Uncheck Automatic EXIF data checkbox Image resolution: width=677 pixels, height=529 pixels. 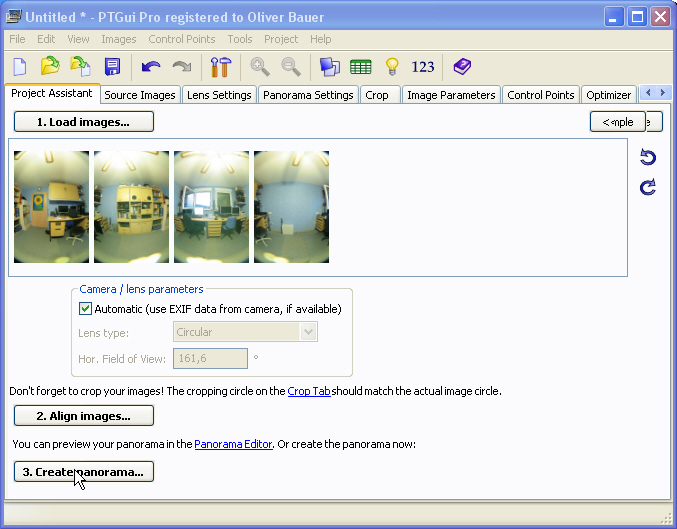(x=85, y=309)
